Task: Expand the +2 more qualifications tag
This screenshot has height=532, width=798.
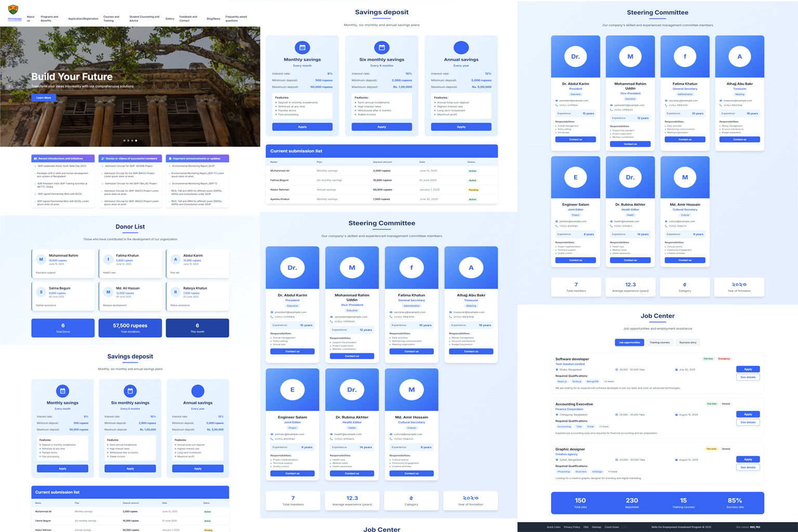Action: [608, 381]
